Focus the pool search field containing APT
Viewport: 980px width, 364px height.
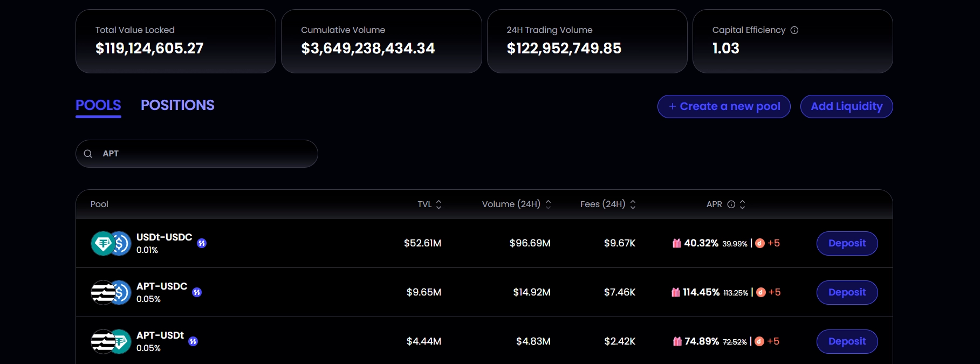pos(205,154)
